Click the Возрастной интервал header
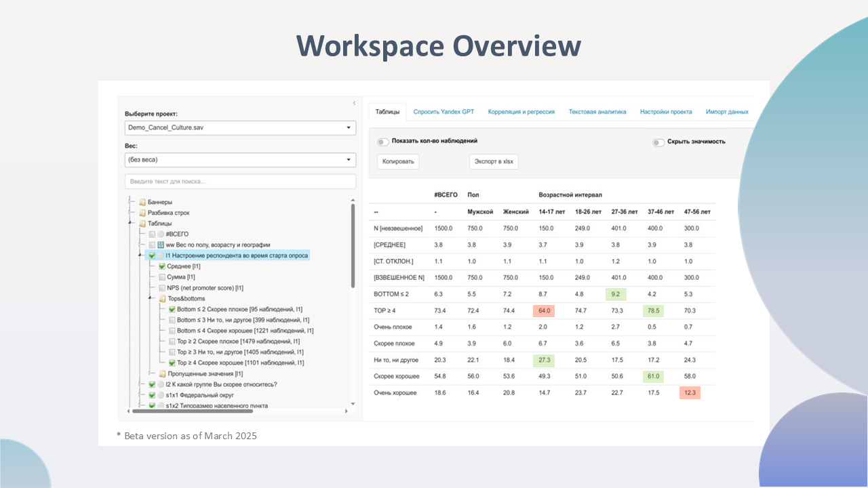The width and height of the screenshot is (868, 488). [x=571, y=195]
